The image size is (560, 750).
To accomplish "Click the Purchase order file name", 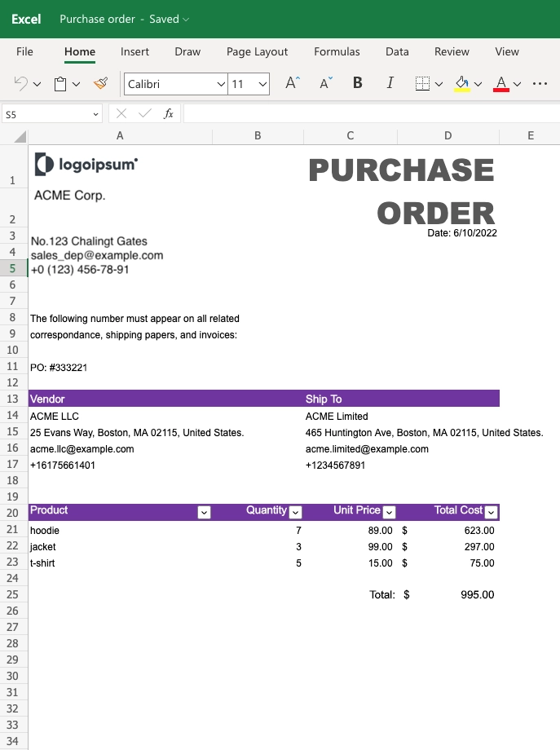I will coord(97,19).
